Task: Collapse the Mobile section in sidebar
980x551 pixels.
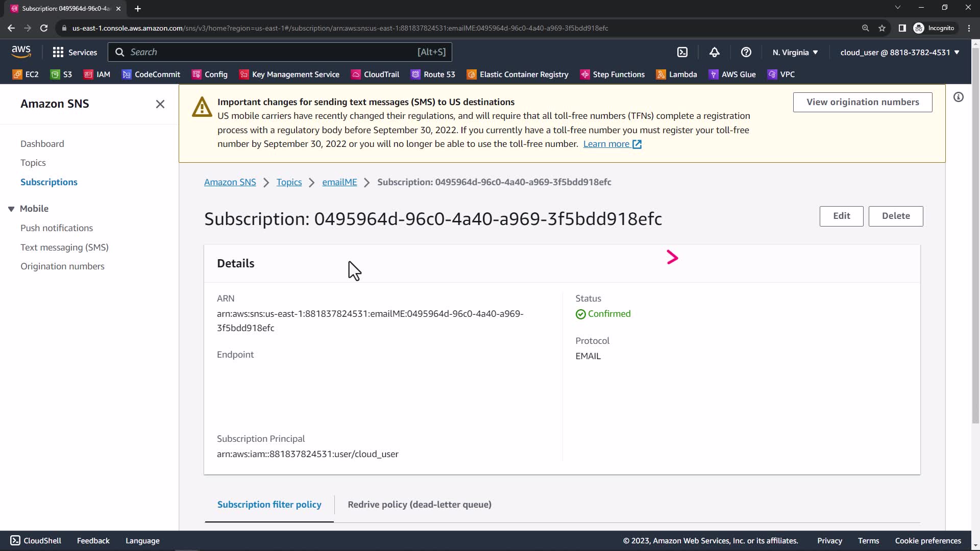Action: 11,209
